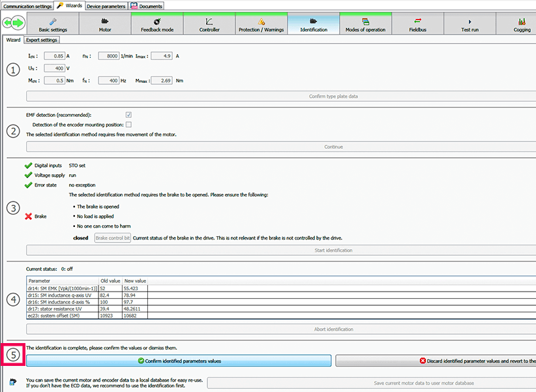Click the nN speed field showing 8000

point(109,56)
